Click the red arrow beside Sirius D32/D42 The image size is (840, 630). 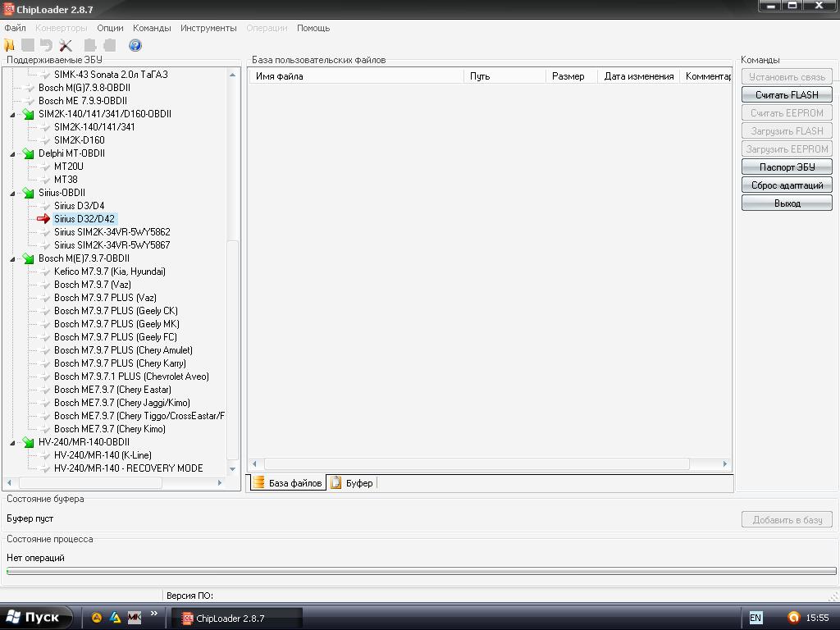coord(43,219)
